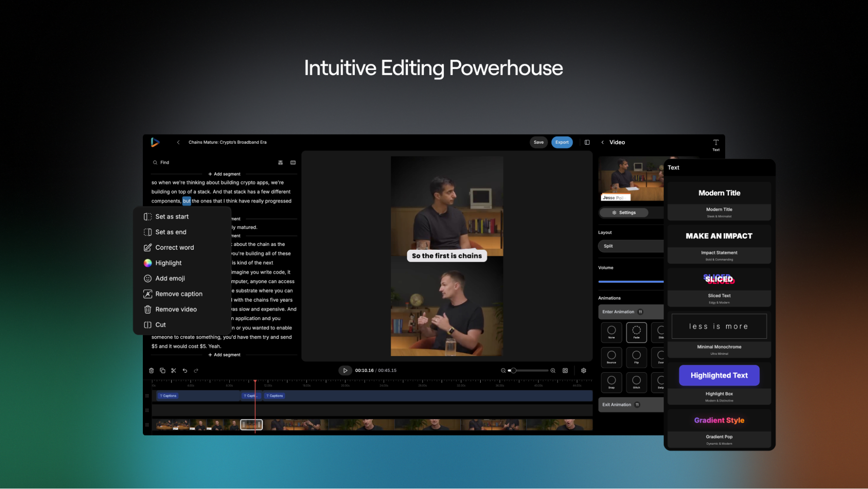868x489 pixels.
Task: Click the delete trash icon in timeline toolbar
Action: pyautogui.click(x=152, y=370)
